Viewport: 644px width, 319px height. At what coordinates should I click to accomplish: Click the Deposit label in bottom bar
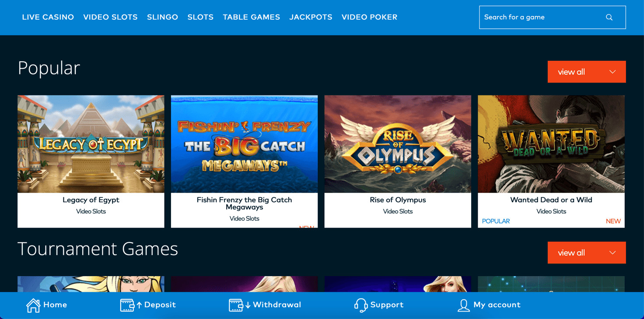tap(160, 305)
